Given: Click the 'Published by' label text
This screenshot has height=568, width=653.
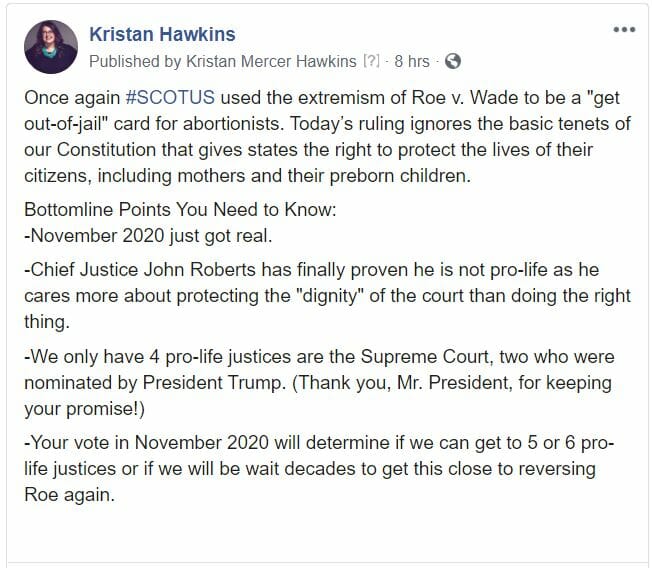Looking at the screenshot, I should (135, 61).
